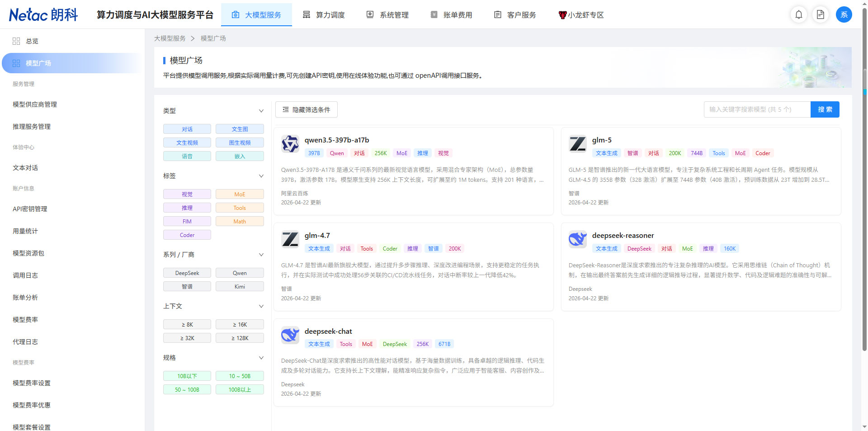Collapse the 上下文 filter section
Image resolution: width=868 pixels, height=431 pixels.
pyautogui.click(x=261, y=306)
